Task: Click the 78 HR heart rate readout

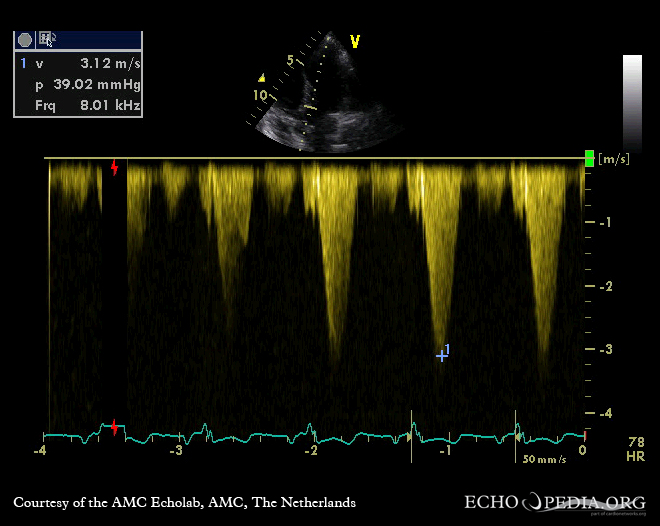Action: (636, 447)
